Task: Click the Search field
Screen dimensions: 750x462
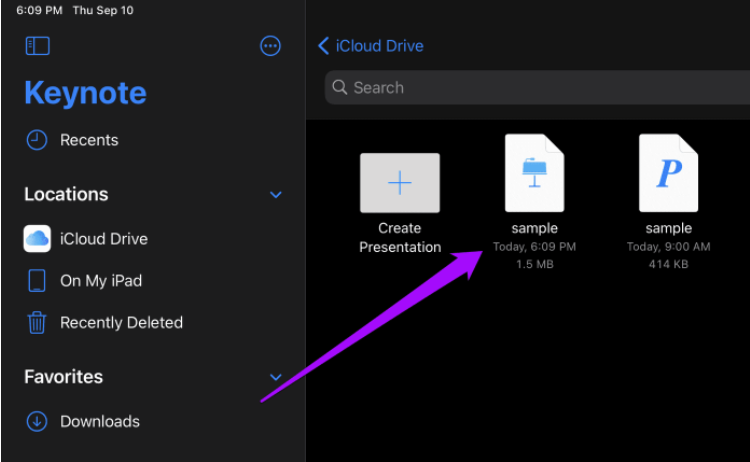Action: coord(530,88)
